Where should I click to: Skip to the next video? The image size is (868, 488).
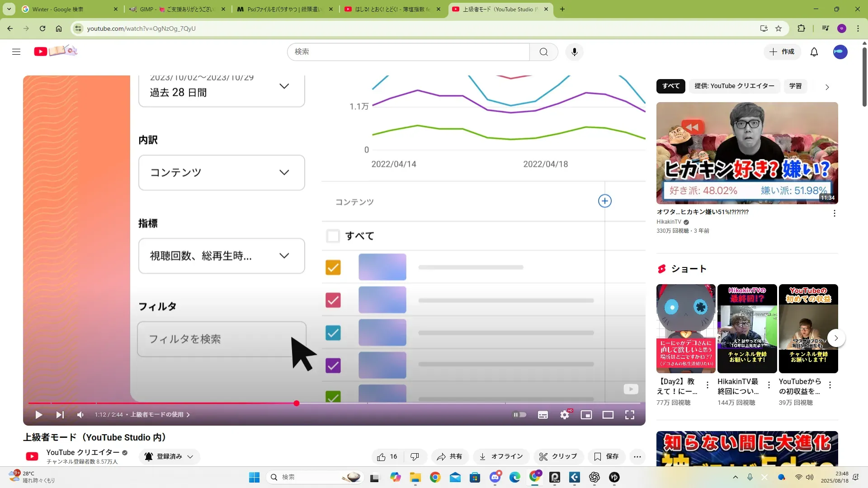click(60, 415)
